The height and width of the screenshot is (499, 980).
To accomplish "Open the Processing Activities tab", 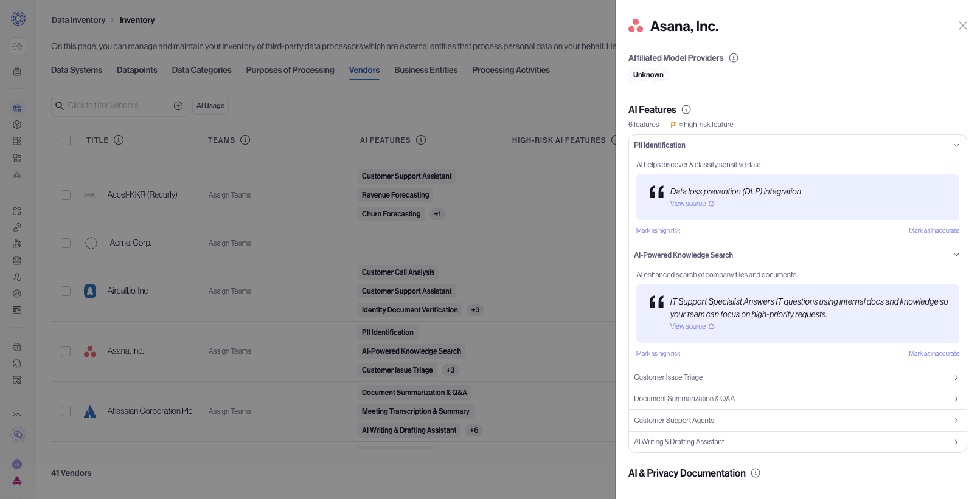I will [511, 70].
